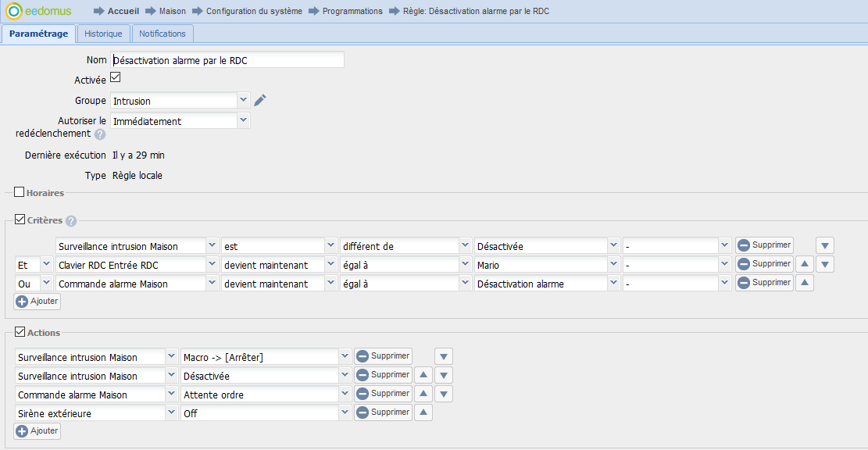Click the pencil icon to edit the Groupe
This screenshot has width=868, height=450.
(260, 100)
